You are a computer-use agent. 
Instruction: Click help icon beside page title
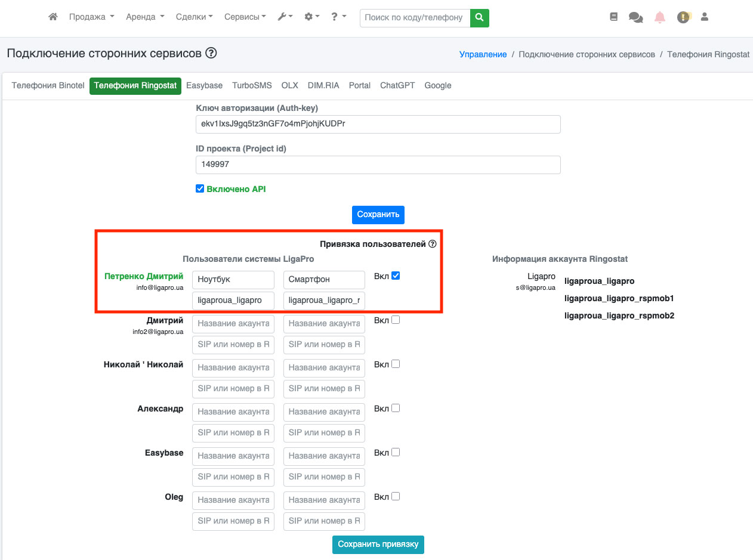pyautogui.click(x=211, y=53)
